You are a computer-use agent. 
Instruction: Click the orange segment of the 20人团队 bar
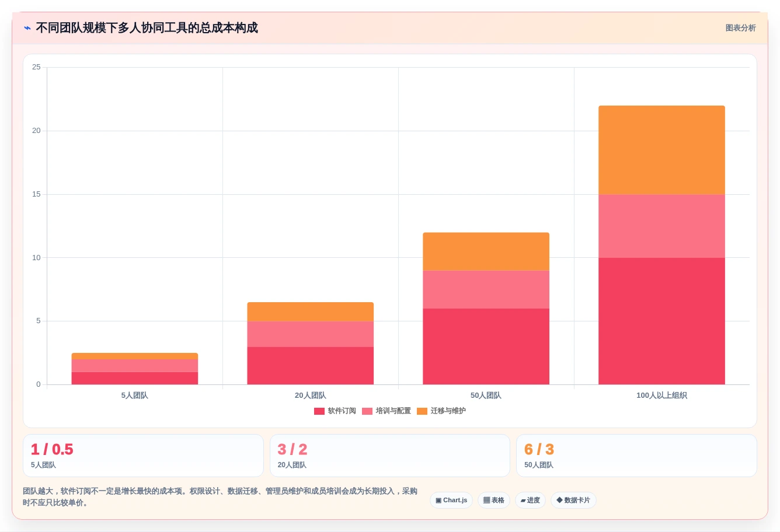[x=310, y=311]
